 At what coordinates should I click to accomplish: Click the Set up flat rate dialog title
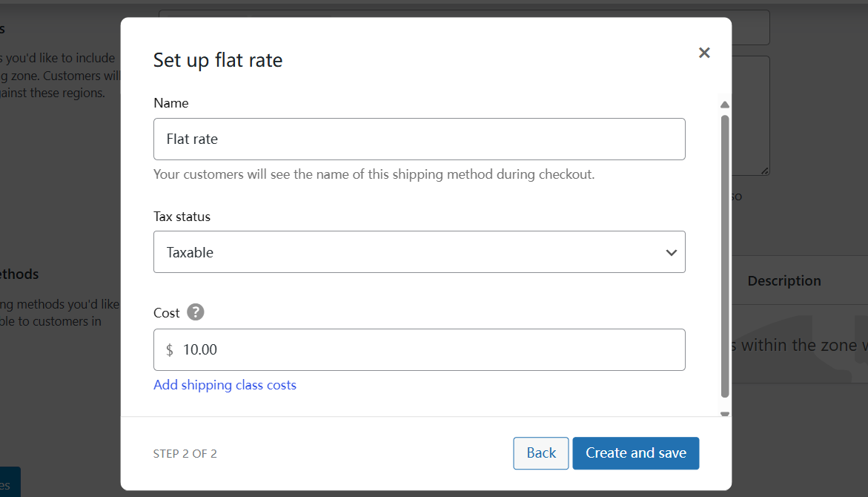218,60
